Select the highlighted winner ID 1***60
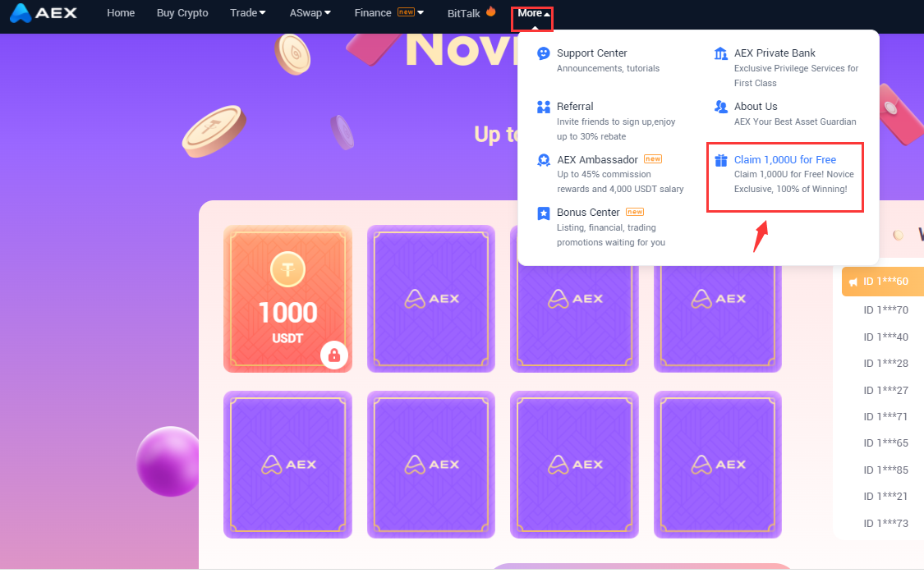The image size is (924, 573). tap(883, 282)
